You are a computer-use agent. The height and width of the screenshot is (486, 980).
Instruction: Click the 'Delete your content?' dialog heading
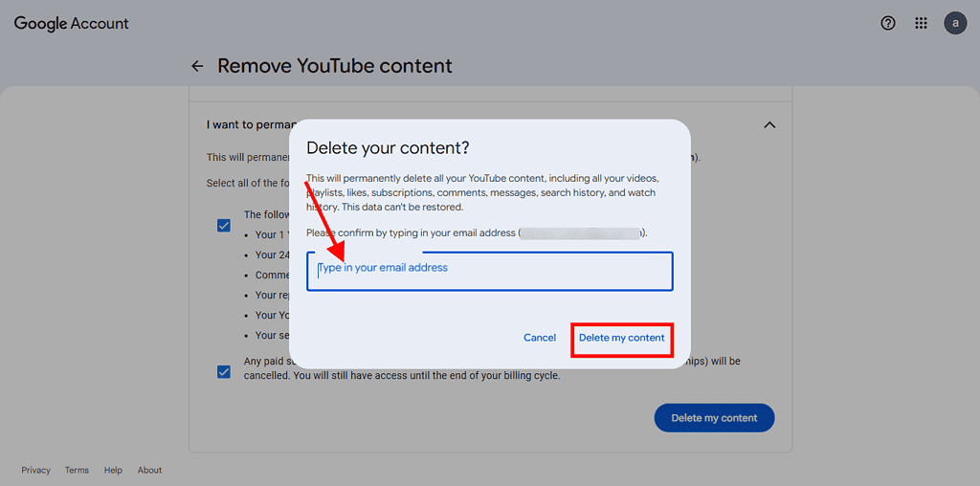(388, 148)
